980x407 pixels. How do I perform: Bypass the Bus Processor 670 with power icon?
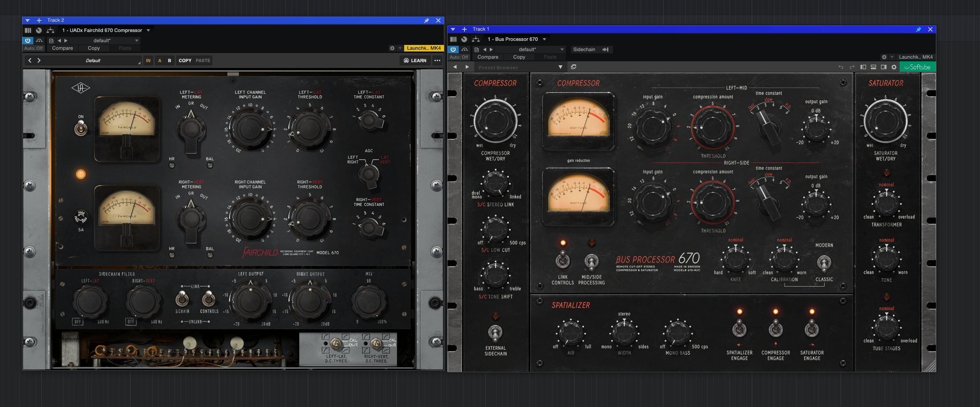click(x=453, y=49)
